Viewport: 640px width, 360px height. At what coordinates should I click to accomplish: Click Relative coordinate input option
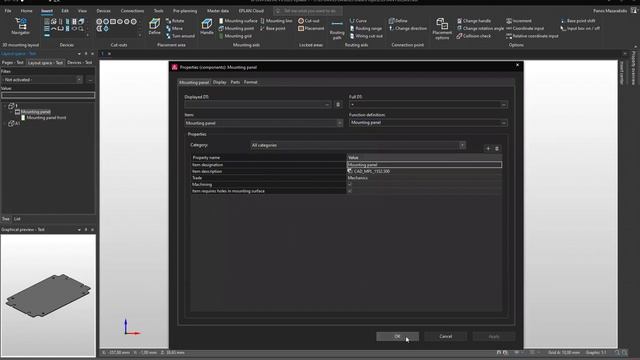click(532, 36)
